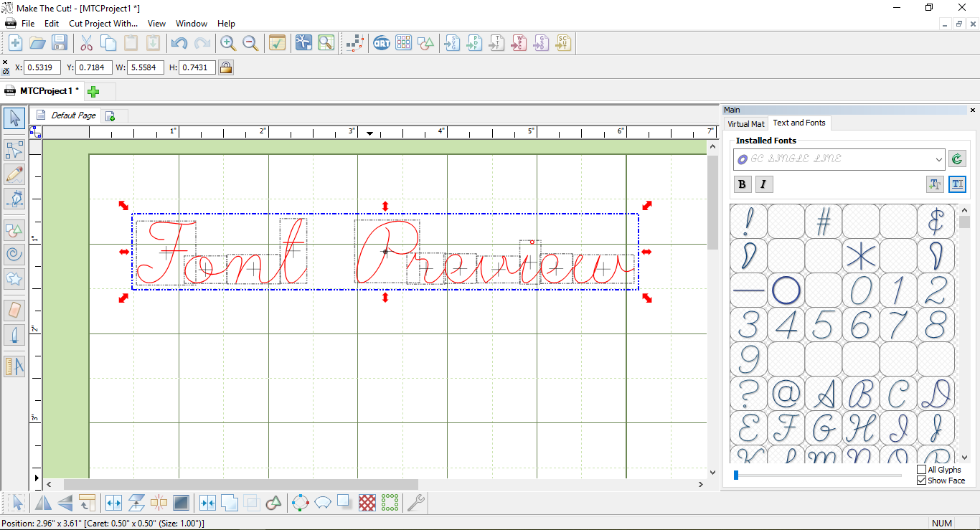Toggle the aspect ratio lock icon
This screenshot has height=530, width=980.
[x=226, y=67]
